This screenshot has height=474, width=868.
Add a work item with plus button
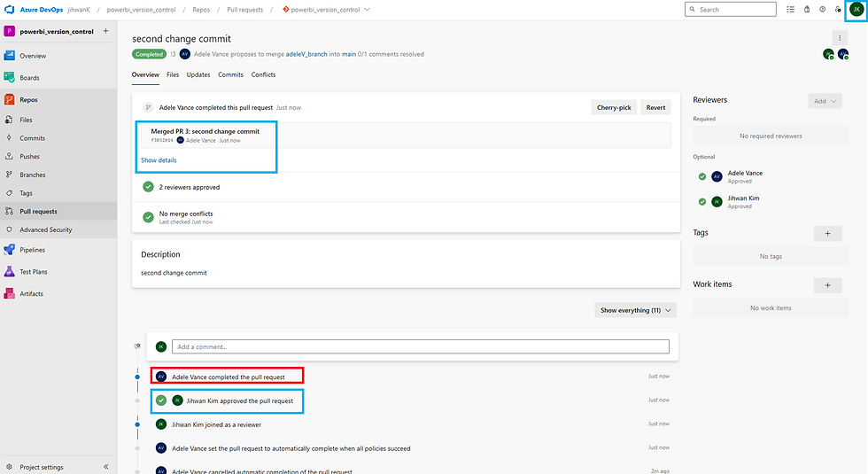click(x=827, y=285)
